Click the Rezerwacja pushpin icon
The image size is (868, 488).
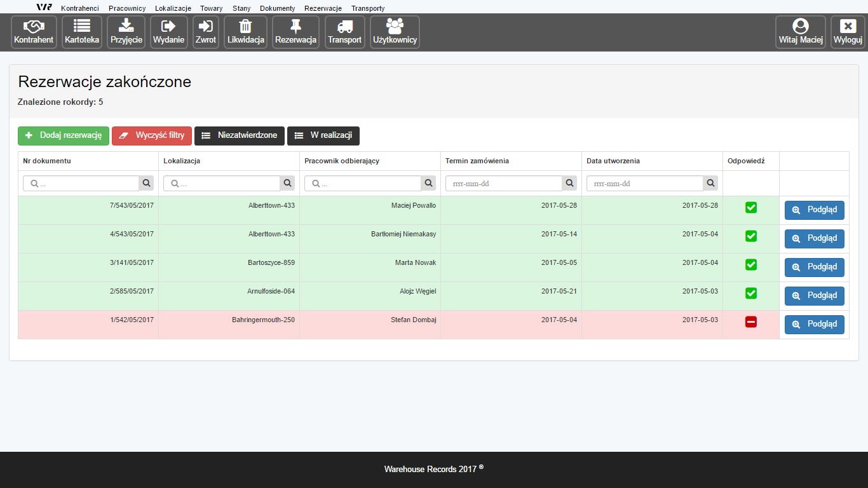295,26
